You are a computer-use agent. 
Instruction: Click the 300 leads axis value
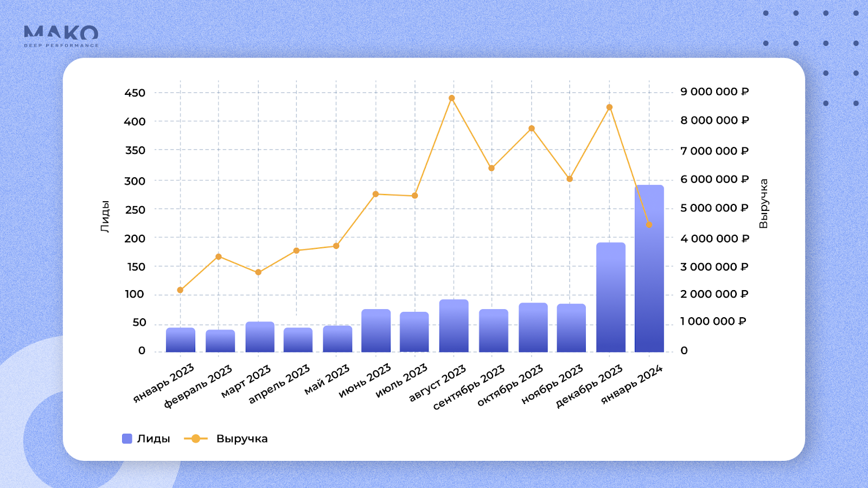[x=135, y=181]
